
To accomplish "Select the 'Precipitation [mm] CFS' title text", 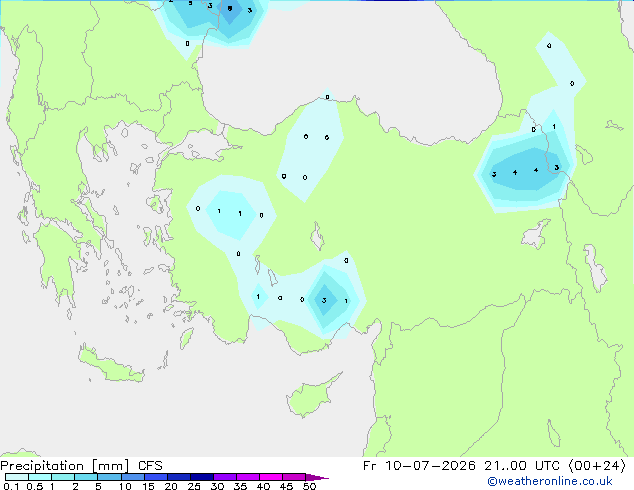I will point(81,466).
